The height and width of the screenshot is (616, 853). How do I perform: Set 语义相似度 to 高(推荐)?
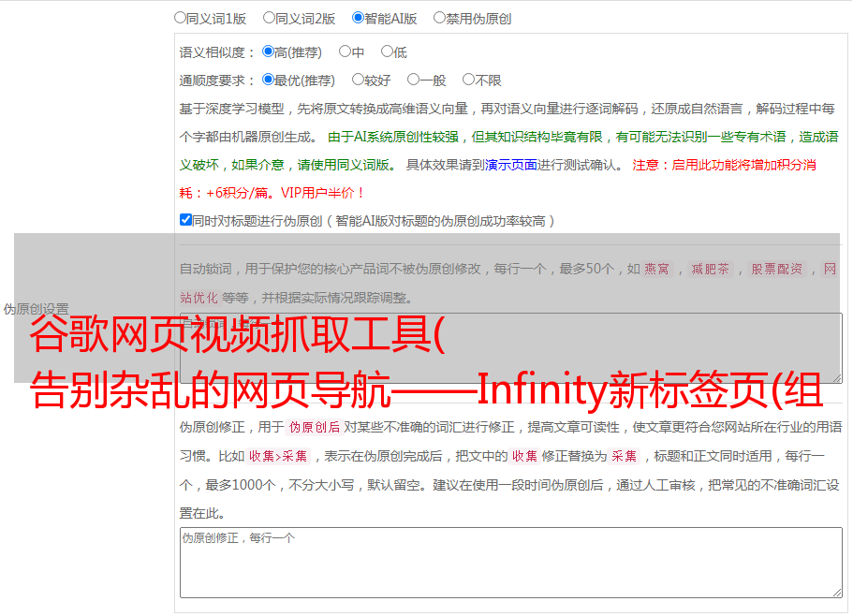(x=268, y=51)
